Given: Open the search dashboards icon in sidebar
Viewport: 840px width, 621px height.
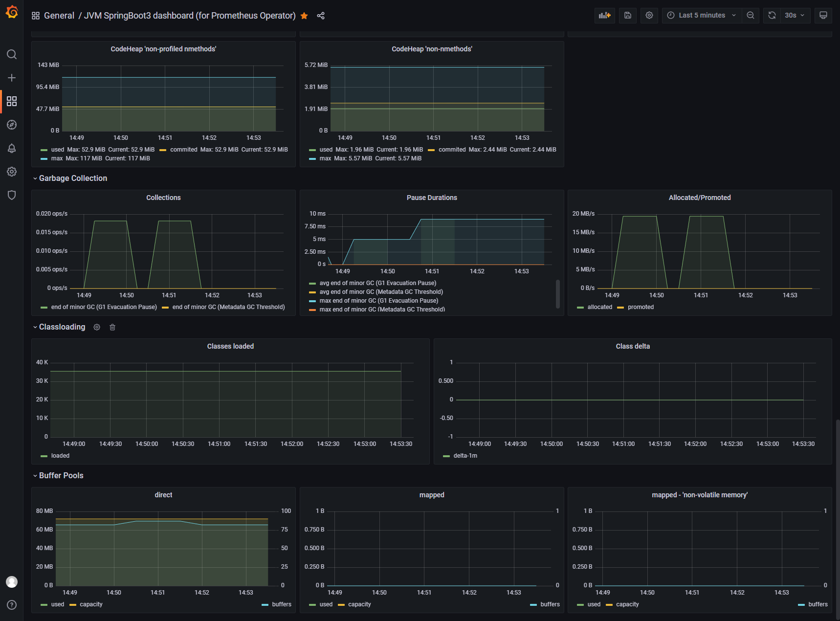Looking at the screenshot, I should tap(12, 54).
